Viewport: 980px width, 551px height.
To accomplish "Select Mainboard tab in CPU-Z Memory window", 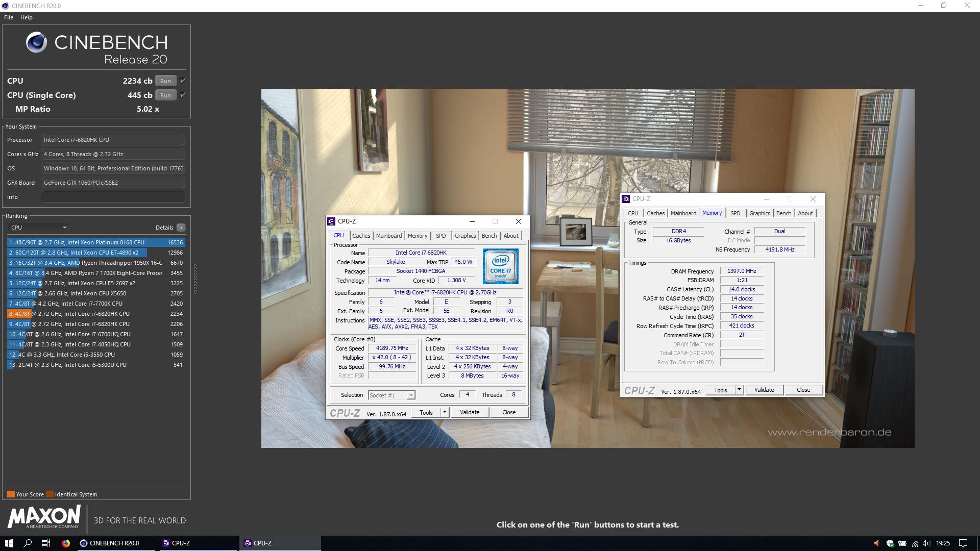I will pyautogui.click(x=683, y=213).
